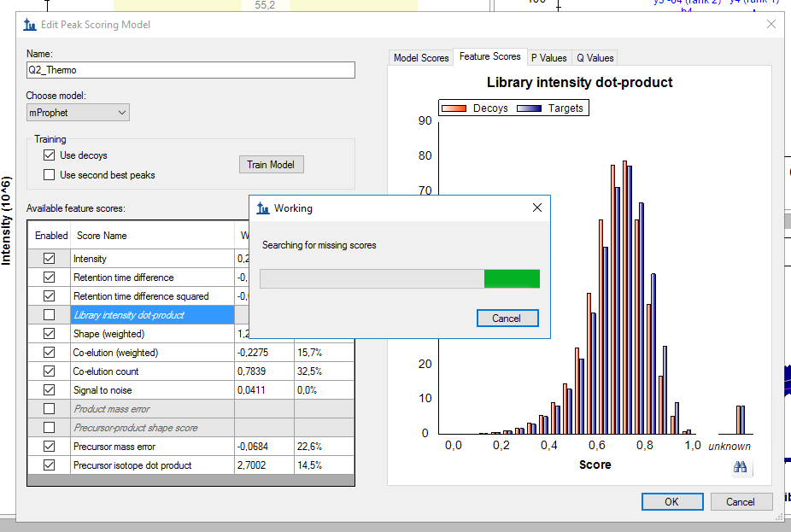Click the Skyline icon in Working dialog title
791x532 pixels.
coord(263,208)
